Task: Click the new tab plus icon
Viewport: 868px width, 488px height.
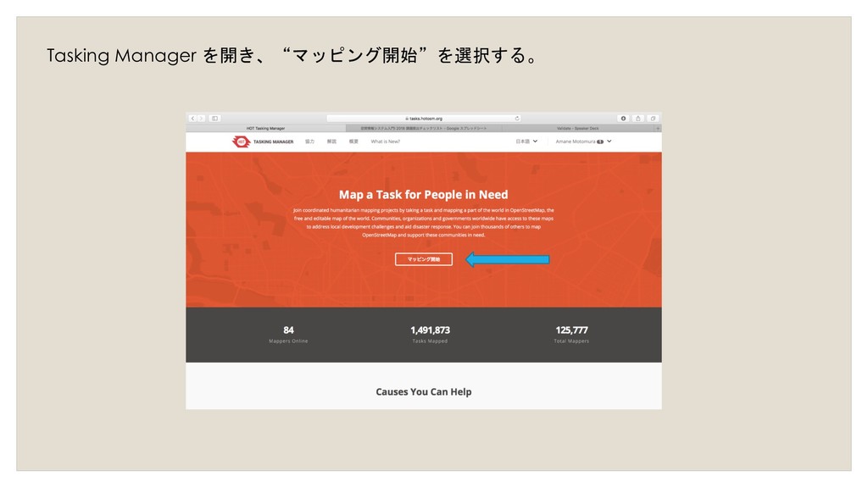Action: [x=658, y=129]
